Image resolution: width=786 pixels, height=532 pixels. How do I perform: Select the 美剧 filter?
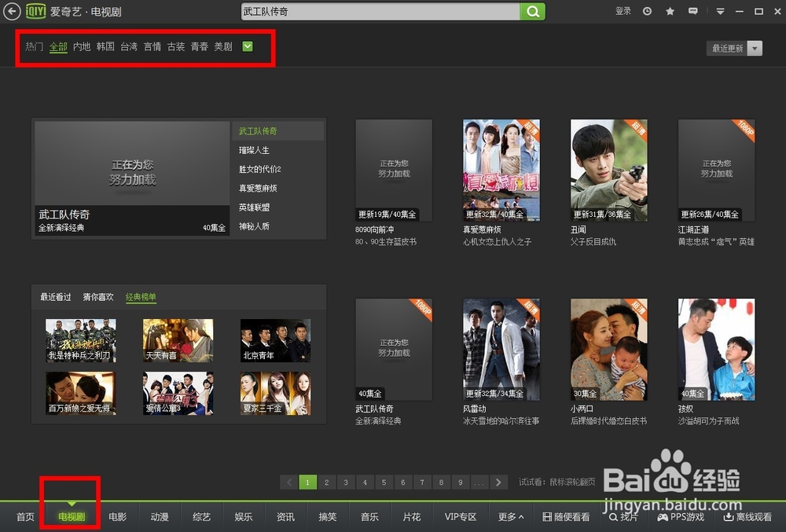[x=223, y=46]
